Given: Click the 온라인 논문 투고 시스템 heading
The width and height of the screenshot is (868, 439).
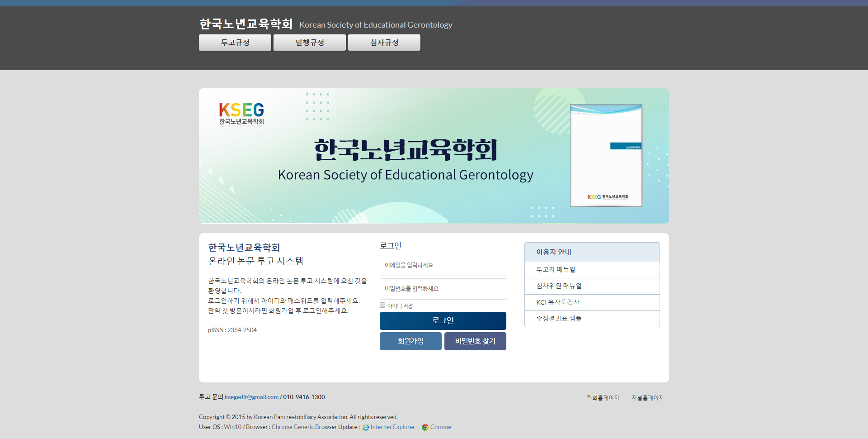Looking at the screenshot, I should (x=255, y=261).
